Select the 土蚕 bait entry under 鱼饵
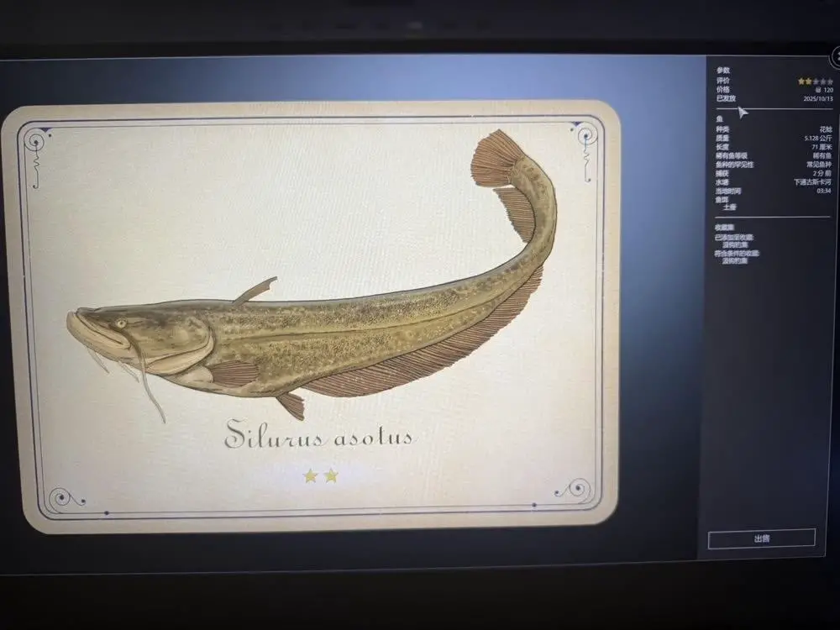840x630 pixels. [x=728, y=207]
